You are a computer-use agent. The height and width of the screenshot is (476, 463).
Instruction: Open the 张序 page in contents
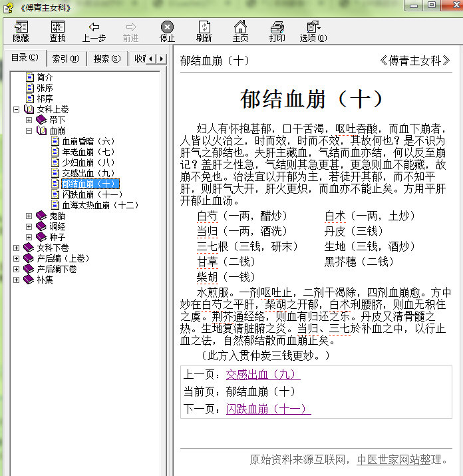pos(45,88)
